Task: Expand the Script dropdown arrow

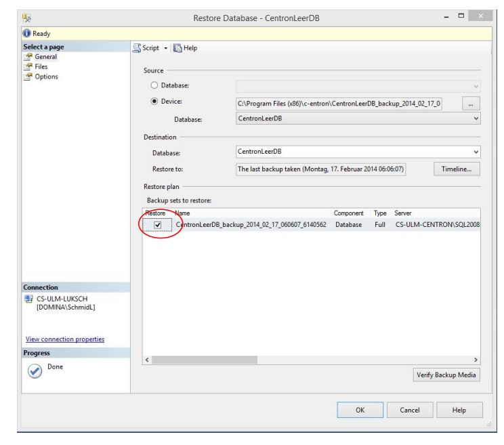Action: click(166, 48)
